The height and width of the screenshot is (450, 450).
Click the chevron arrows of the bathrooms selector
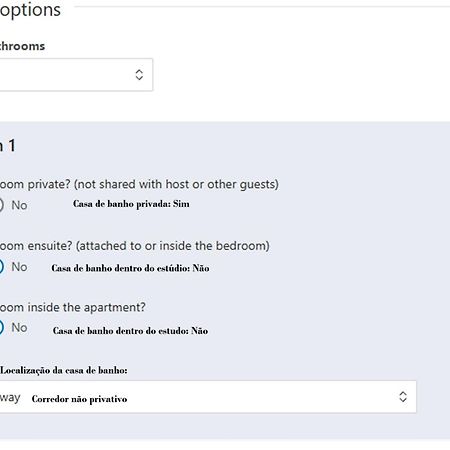[x=139, y=75]
